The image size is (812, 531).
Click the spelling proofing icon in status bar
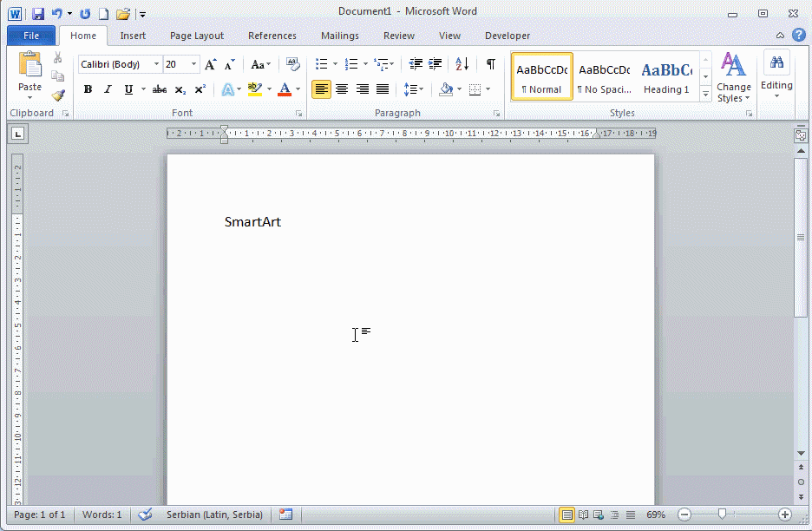145,515
